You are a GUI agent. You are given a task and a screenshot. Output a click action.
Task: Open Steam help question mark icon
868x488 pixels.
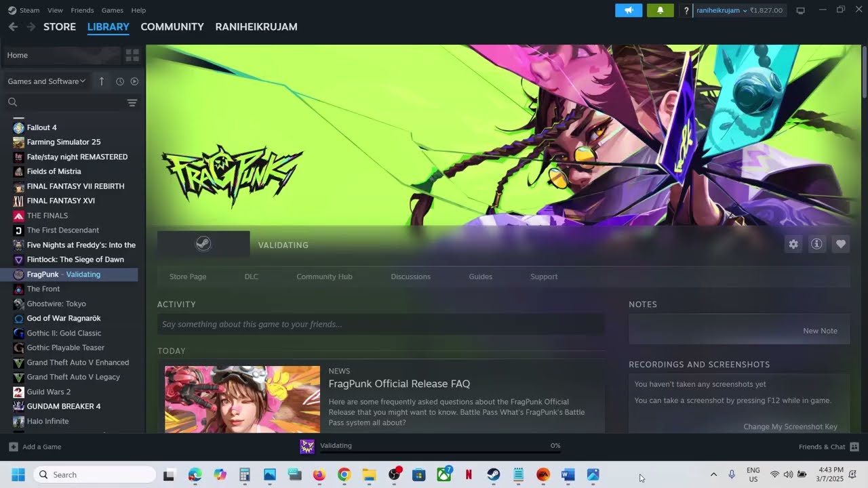pos(686,10)
